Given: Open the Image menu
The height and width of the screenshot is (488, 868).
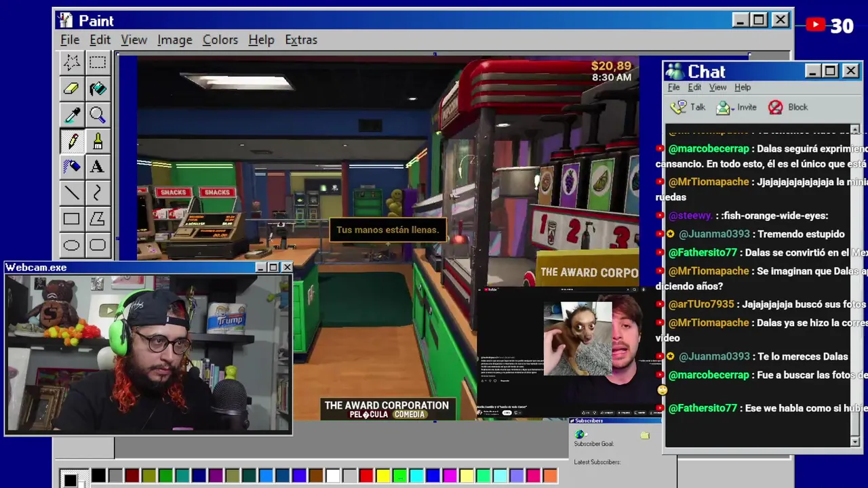Looking at the screenshot, I should [174, 40].
